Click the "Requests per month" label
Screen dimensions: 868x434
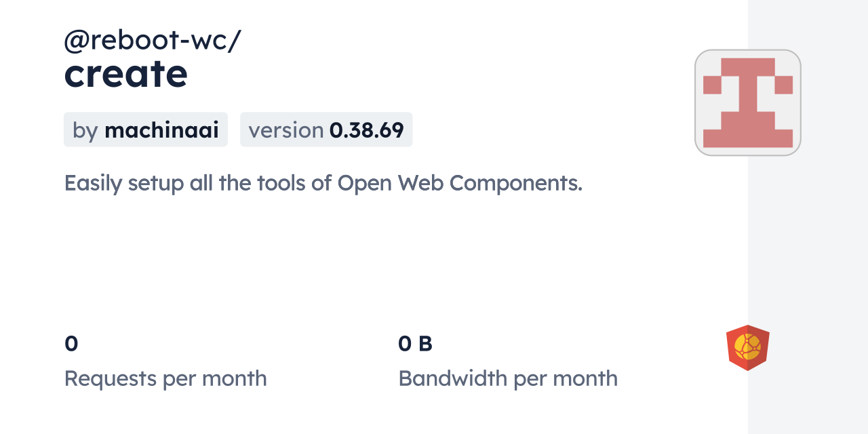pyautogui.click(x=165, y=378)
